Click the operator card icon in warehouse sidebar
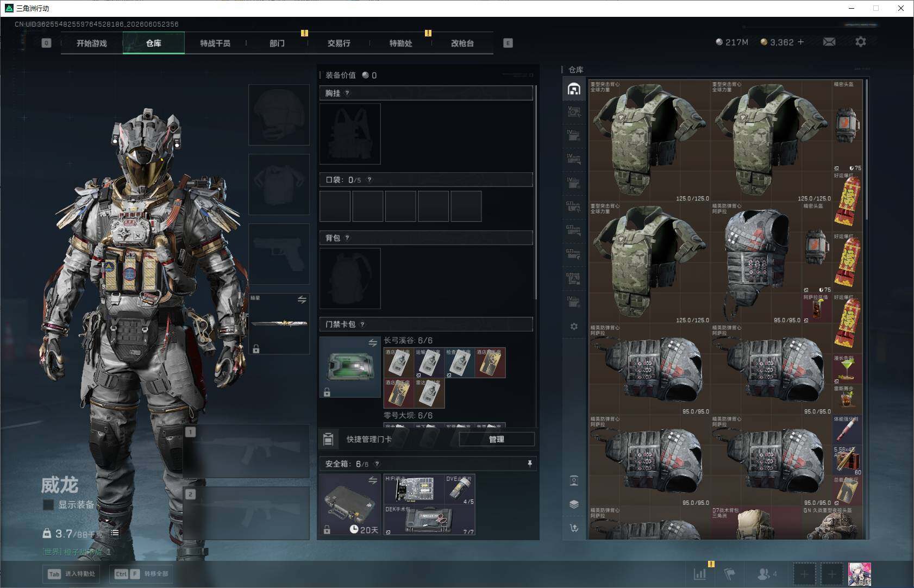This screenshot has height=588, width=914. click(x=574, y=480)
